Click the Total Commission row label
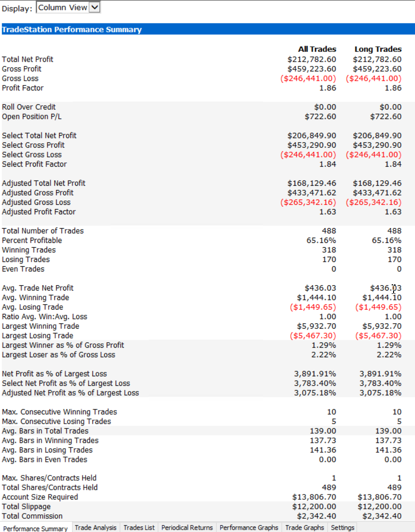Image resolution: width=415 pixels, height=532 pixels. tap(32, 516)
